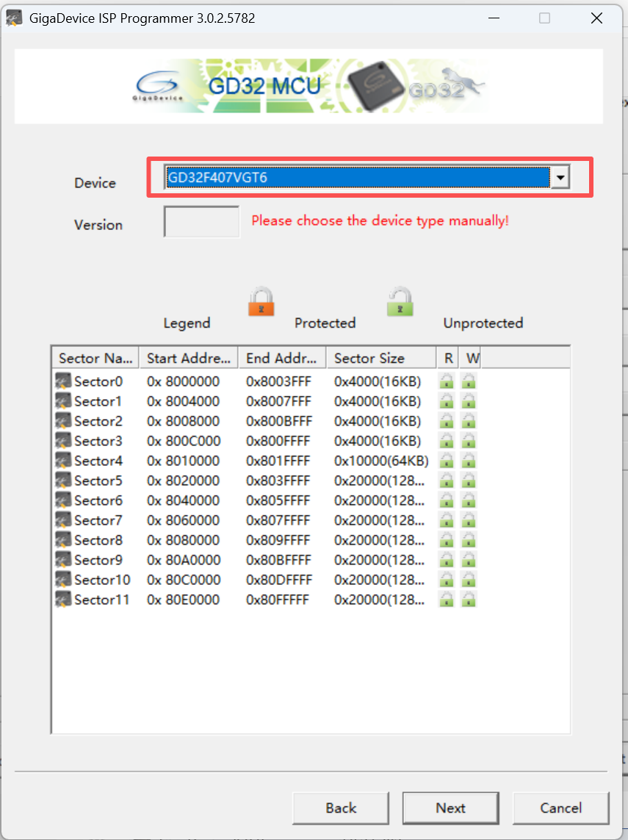Click the application icon in the title bar
This screenshot has width=628, height=840.
click(x=15, y=18)
